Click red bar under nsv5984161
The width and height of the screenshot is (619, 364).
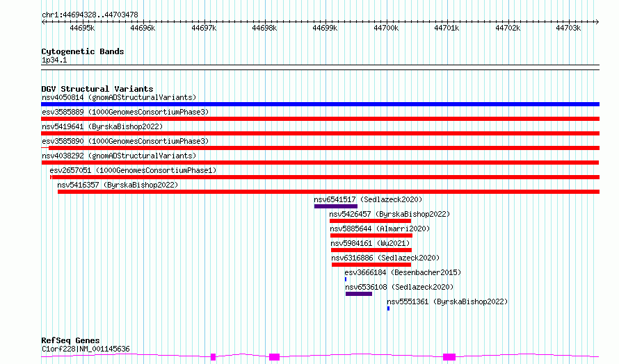(x=371, y=250)
